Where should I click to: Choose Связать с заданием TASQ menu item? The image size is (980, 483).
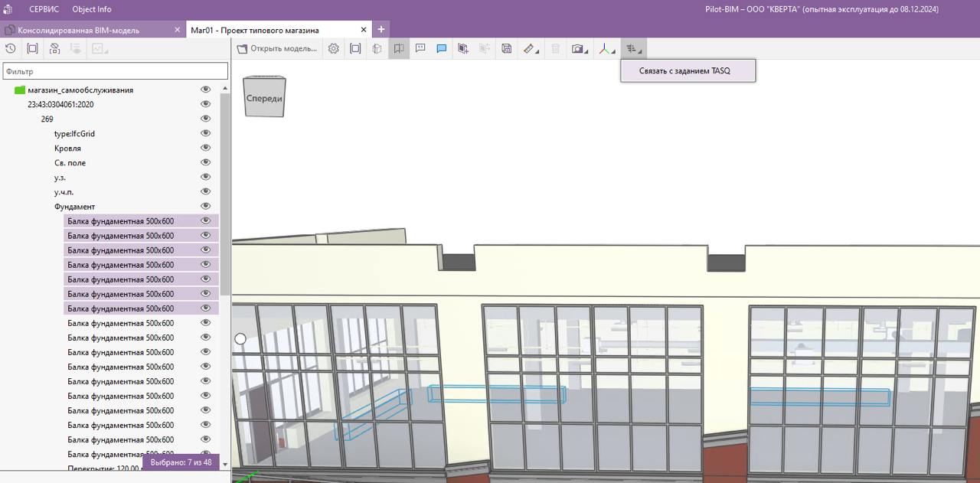tap(684, 70)
